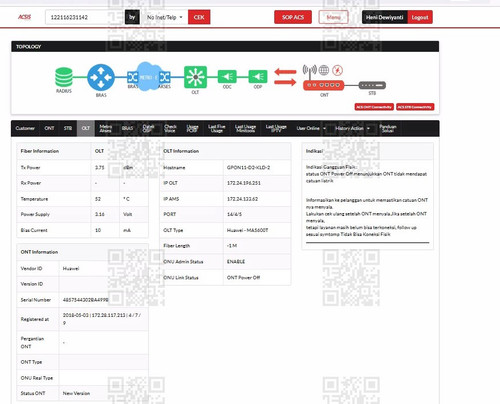
Task: Click the red bidirectional arrows icon
Action: click(285, 77)
